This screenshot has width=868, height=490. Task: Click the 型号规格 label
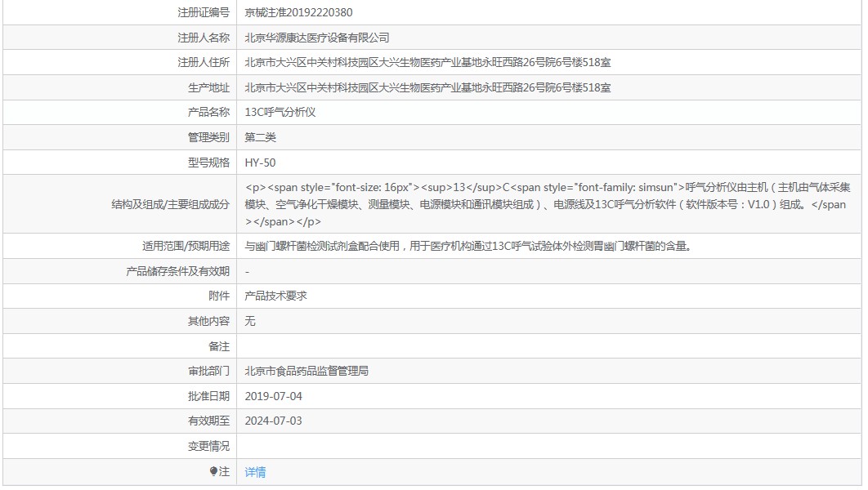click(x=208, y=163)
